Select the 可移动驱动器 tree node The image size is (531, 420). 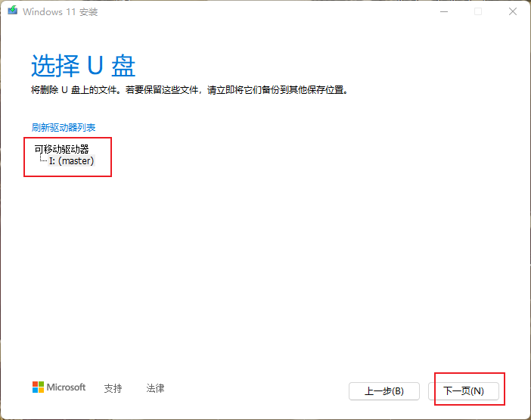61,149
